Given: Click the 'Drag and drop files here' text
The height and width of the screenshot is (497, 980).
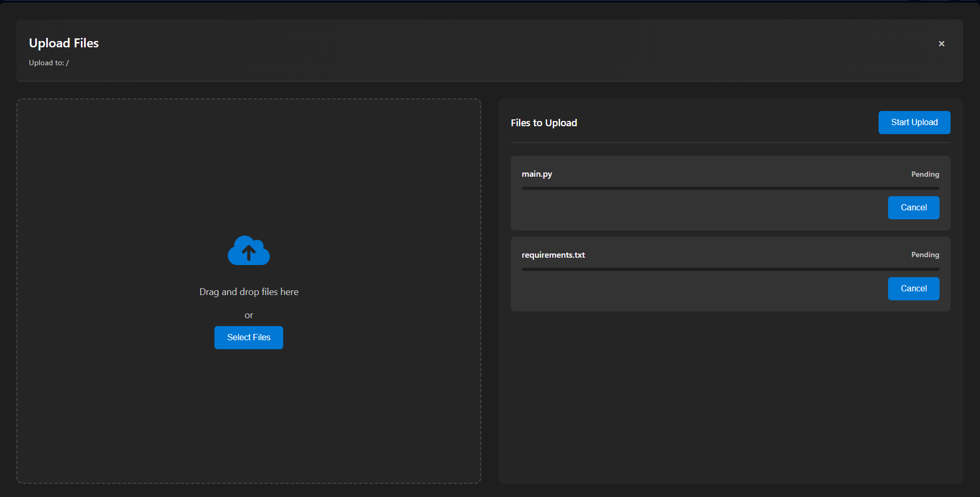Looking at the screenshot, I should pyautogui.click(x=249, y=291).
